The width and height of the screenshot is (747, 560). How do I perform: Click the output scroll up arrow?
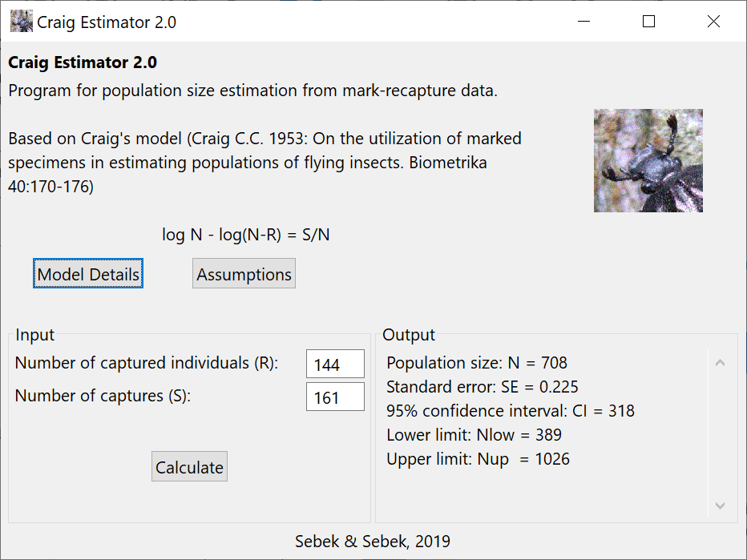point(720,363)
